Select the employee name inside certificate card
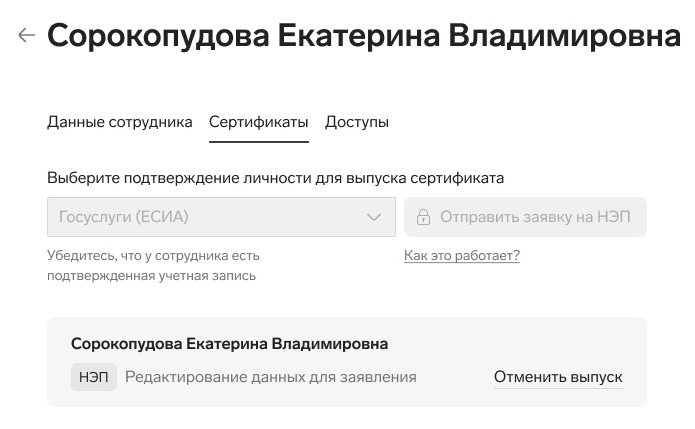Viewport: 695px width, 429px height. pyautogui.click(x=229, y=344)
